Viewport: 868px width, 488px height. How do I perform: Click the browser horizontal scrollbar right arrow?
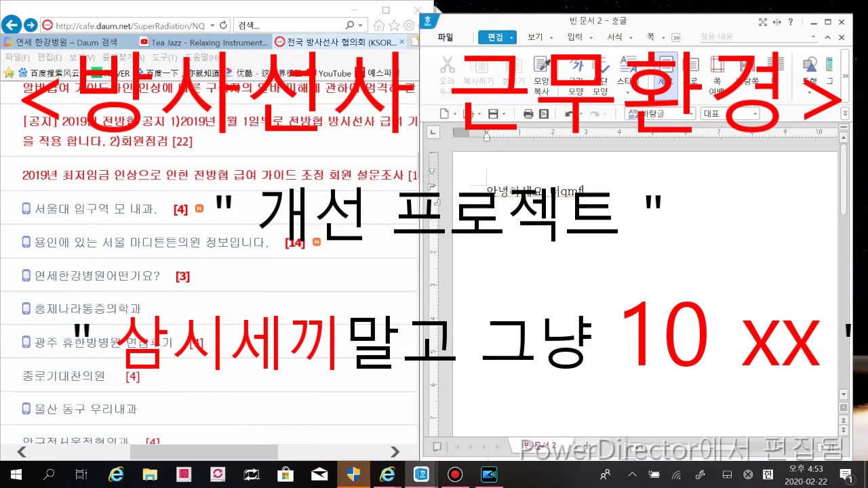395,452
